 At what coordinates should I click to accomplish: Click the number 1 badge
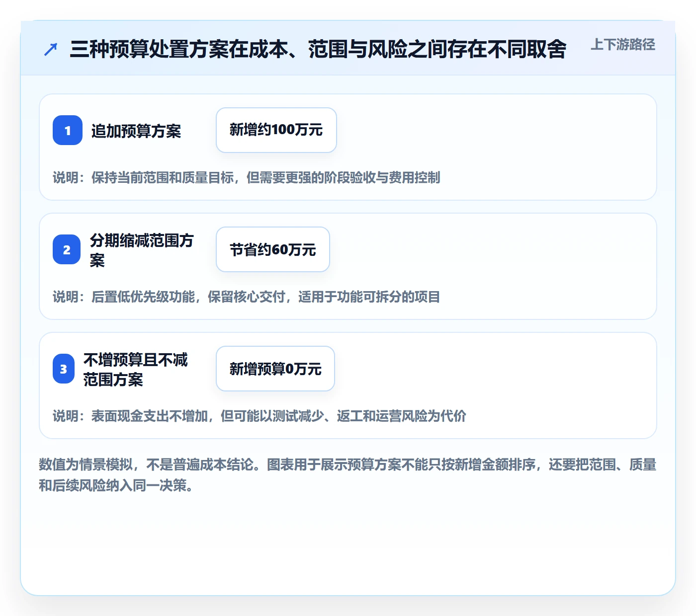[x=68, y=130]
